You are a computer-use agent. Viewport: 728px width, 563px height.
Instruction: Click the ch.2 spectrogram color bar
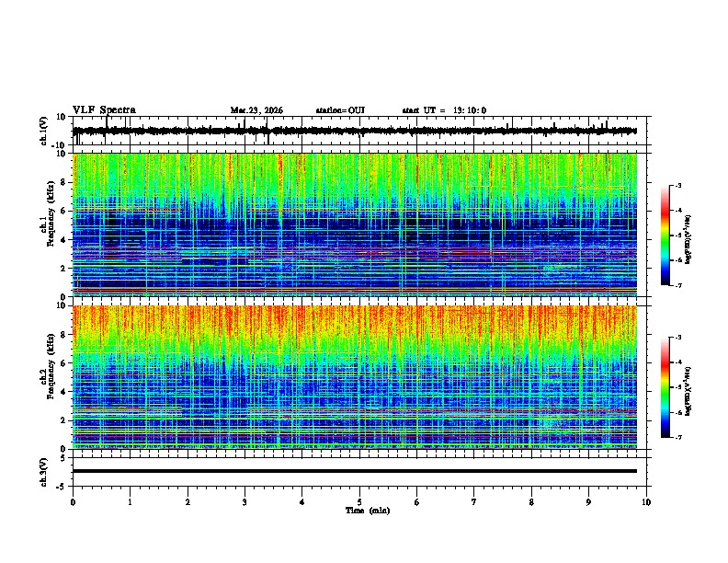click(665, 387)
